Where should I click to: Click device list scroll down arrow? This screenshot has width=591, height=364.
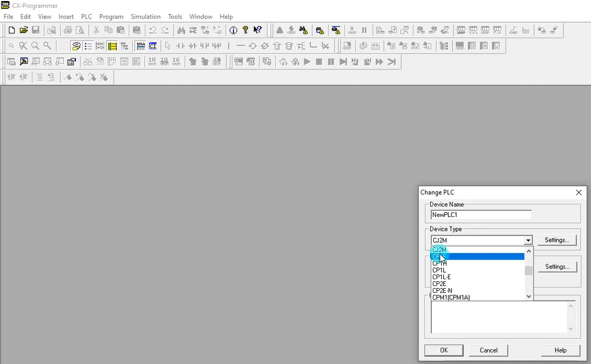click(x=529, y=296)
